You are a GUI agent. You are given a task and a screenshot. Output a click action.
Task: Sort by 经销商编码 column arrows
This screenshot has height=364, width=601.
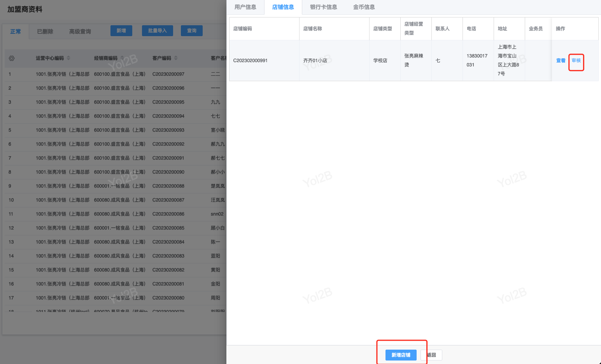click(122, 58)
